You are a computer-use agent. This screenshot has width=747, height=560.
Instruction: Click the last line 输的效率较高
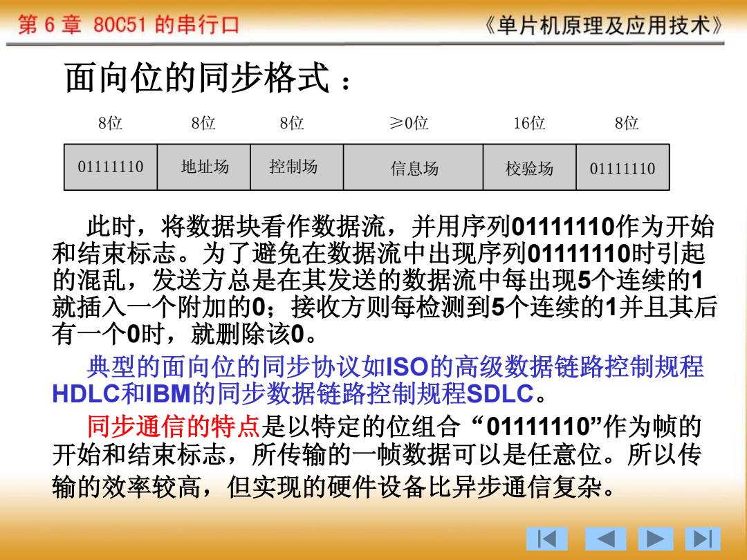334,487
